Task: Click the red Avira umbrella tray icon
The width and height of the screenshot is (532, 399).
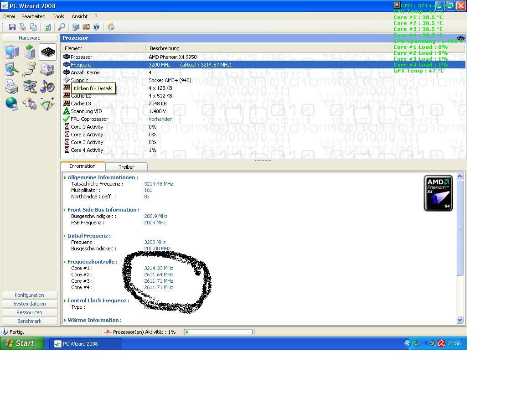Action: (441, 343)
